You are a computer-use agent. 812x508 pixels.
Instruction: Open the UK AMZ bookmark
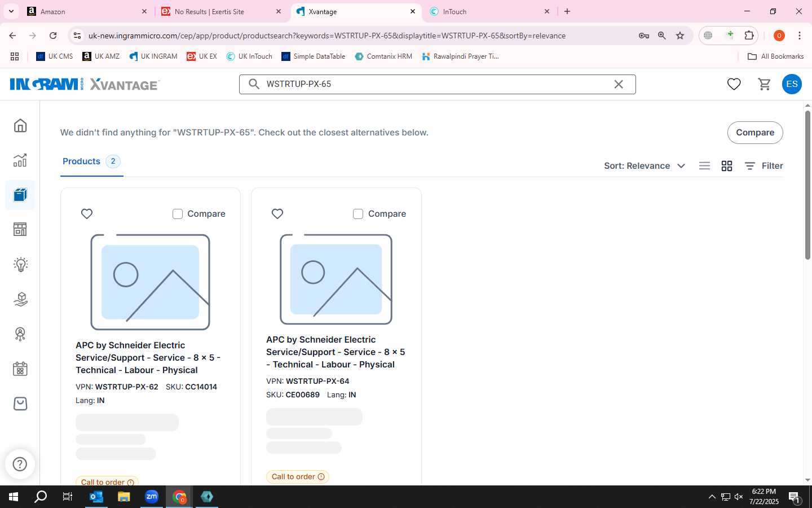pos(101,56)
